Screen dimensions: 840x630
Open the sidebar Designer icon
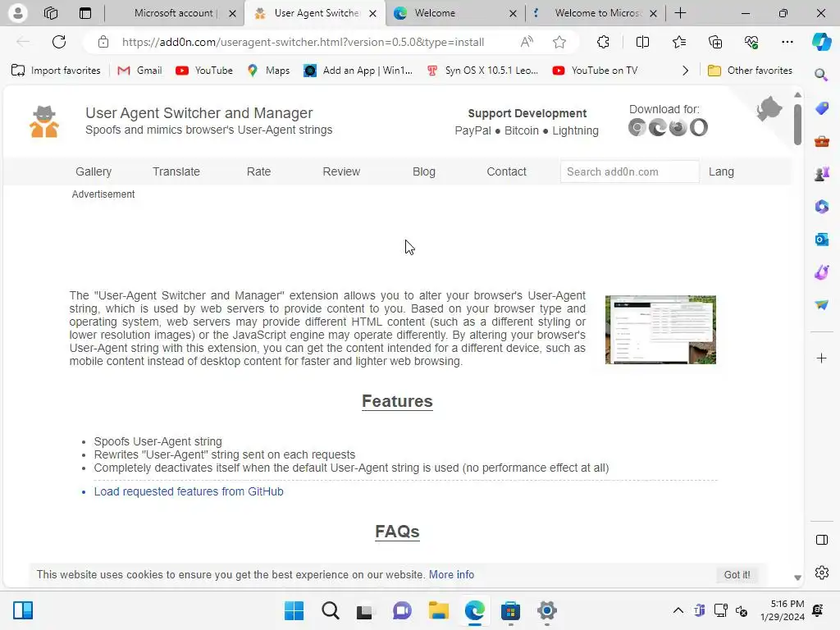[822, 272]
